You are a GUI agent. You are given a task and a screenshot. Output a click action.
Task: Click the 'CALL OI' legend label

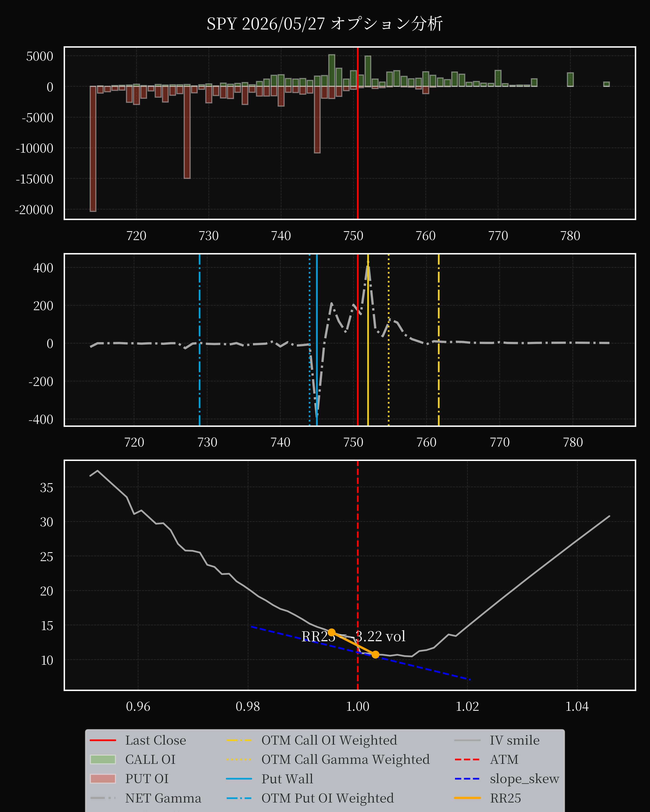(150, 760)
